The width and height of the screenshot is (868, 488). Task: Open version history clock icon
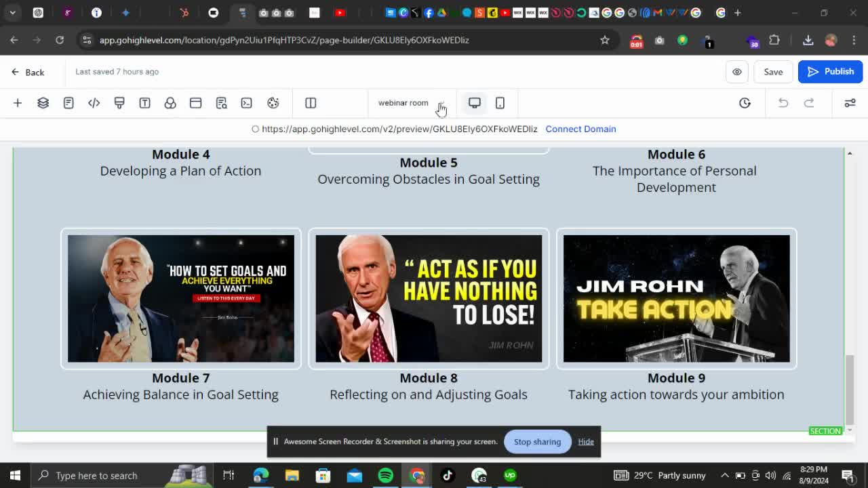coord(745,103)
